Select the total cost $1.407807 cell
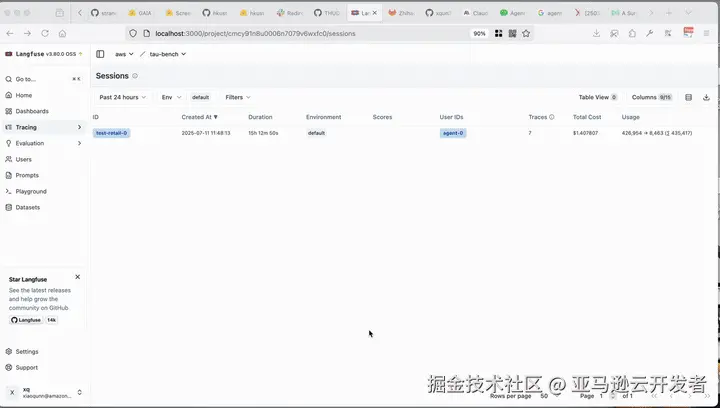The height and width of the screenshot is (408, 720). coord(585,133)
